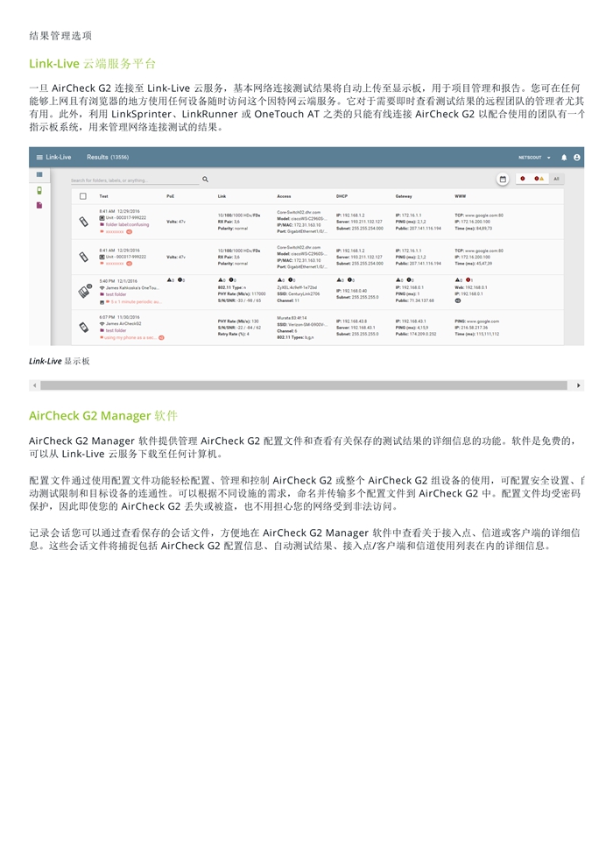Filter results by red failure icon only

[522, 179]
